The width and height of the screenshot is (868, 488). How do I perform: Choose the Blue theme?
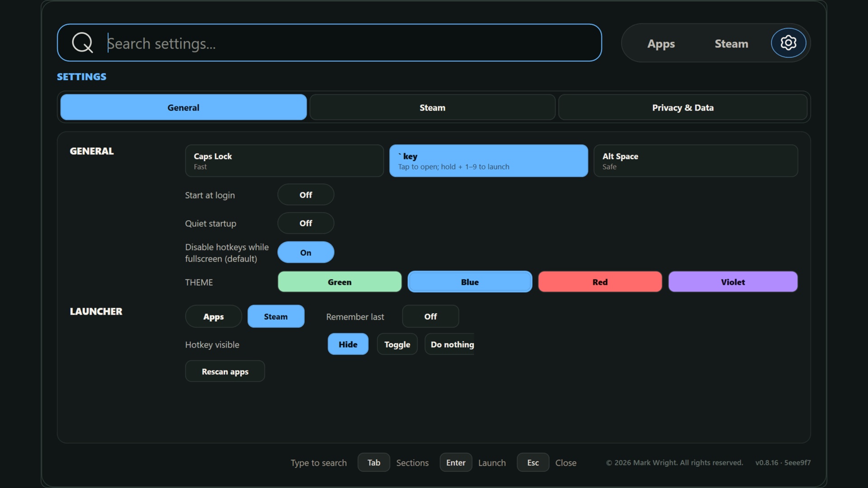tap(470, 282)
